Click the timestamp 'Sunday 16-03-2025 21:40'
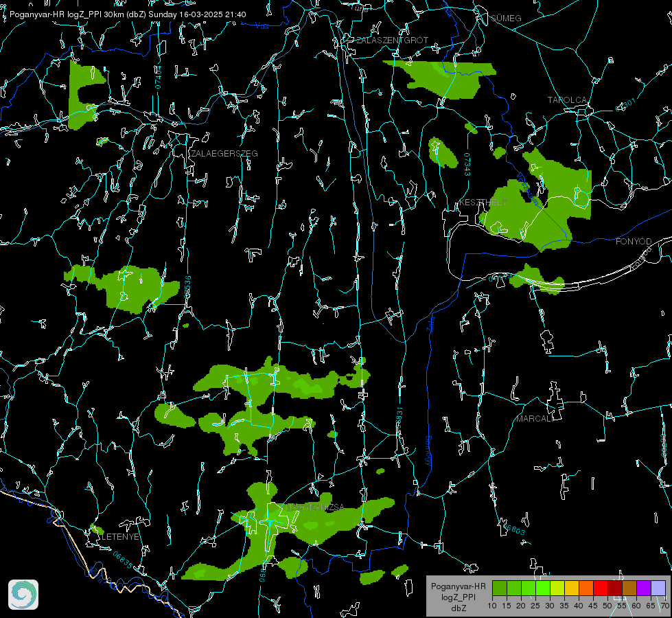 [197, 14]
